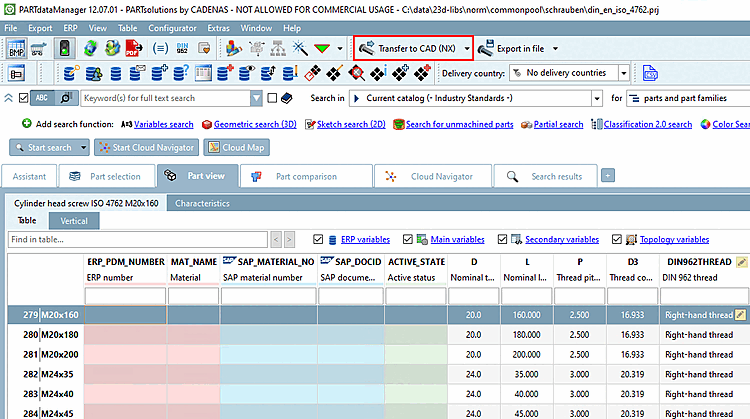Click the magic wand icon

coord(300,48)
